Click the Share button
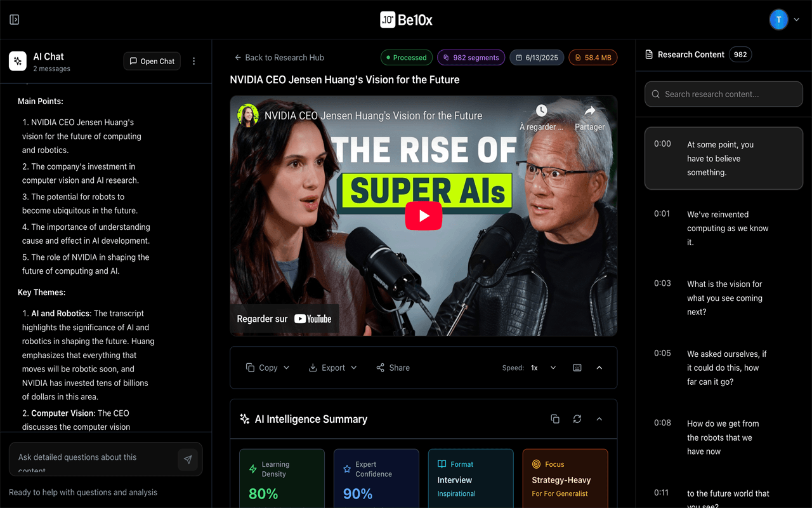 (393, 368)
